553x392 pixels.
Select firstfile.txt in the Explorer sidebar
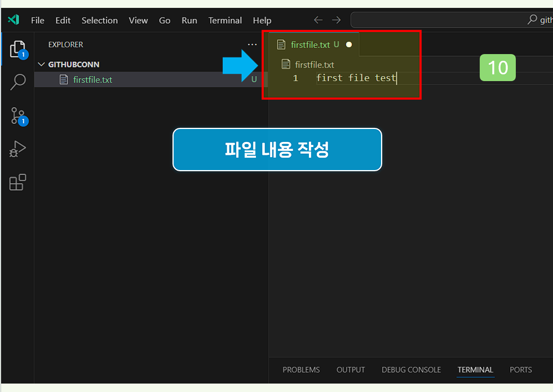tap(92, 79)
